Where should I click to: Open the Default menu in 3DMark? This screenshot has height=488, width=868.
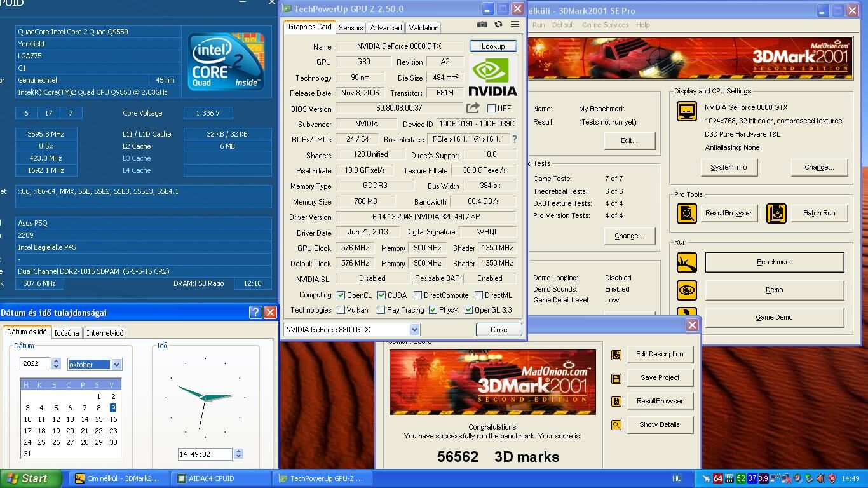(x=563, y=25)
